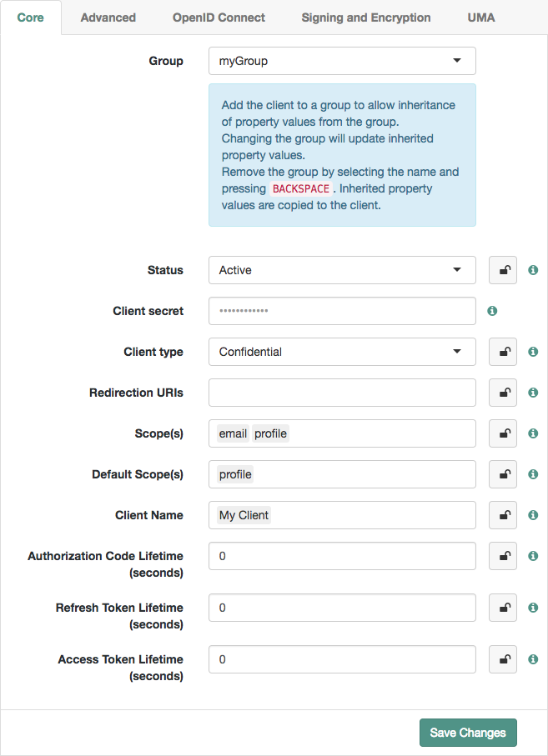Click the lock icon beside Status
Image resolution: width=548 pixels, height=756 pixels.
(x=503, y=270)
